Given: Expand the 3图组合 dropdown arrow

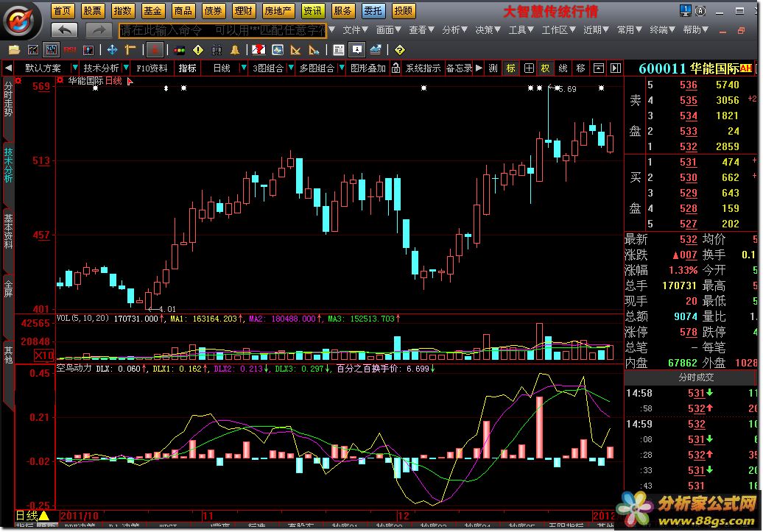Looking at the screenshot, I should point(290,68).
